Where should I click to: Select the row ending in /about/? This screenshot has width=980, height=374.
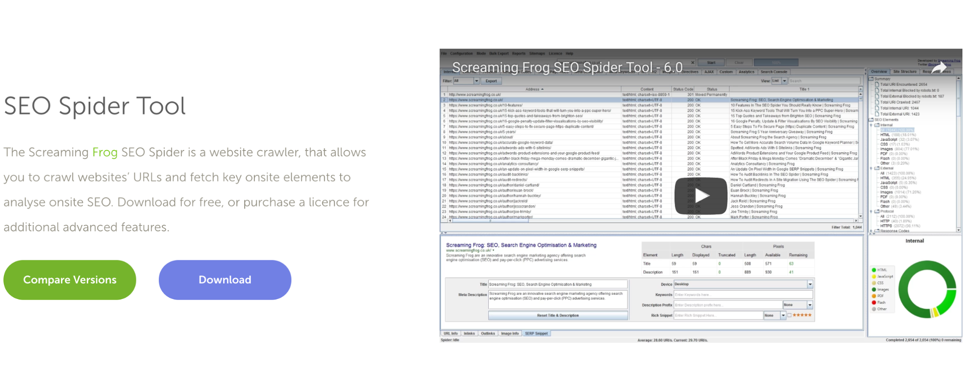[x=650, y=137]
